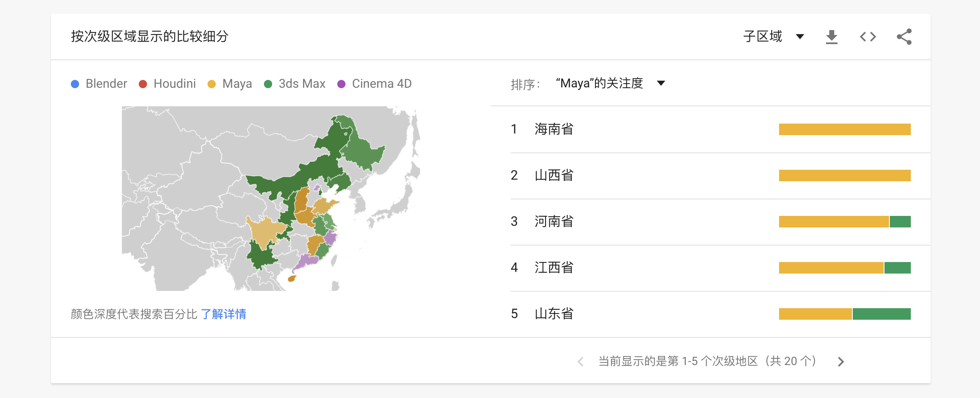
Task: Open the sort by "Maya"的关注度 dropdown
Action: [610, 83]
